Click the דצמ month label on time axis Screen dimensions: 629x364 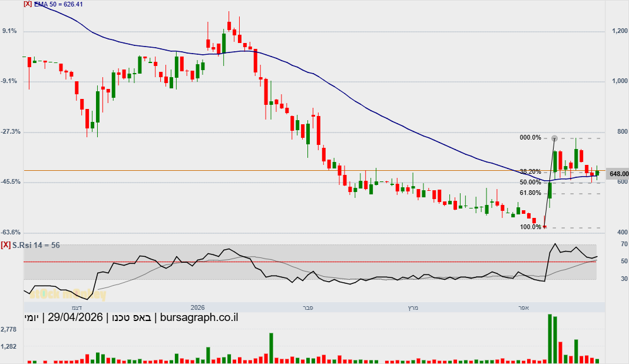pos(77,308)
